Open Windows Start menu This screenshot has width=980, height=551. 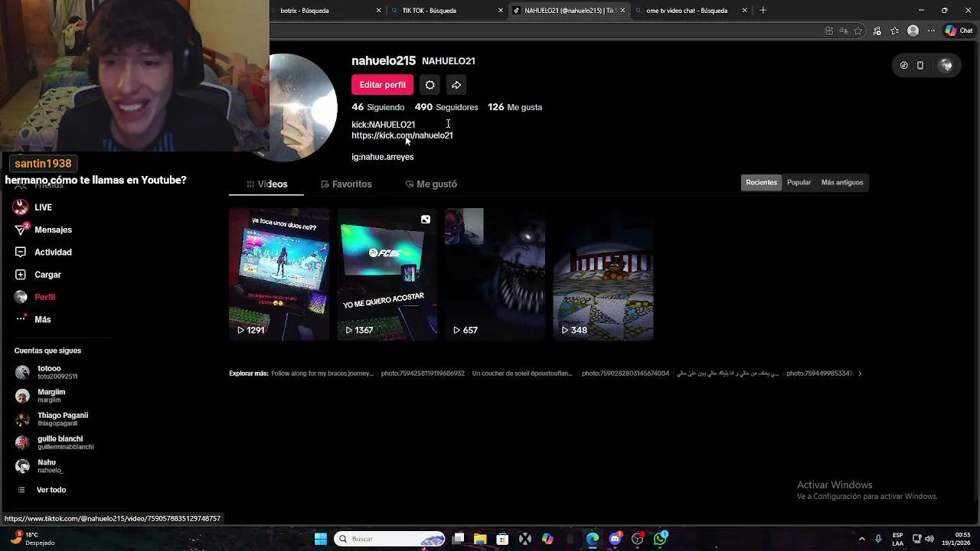pos(321,539)
